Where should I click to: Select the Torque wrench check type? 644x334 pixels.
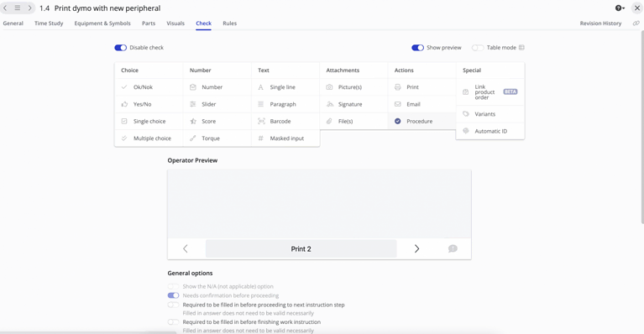pyautogui.click(x=217, y=138)
